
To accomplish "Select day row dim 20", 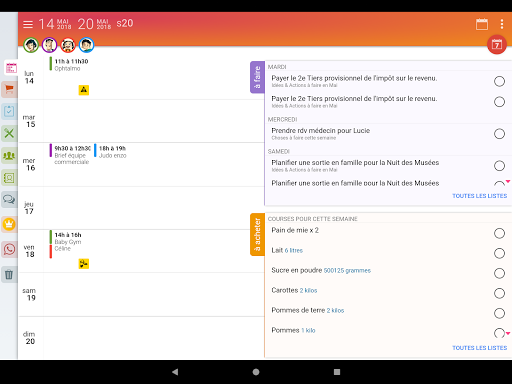I will coord(141,338).
